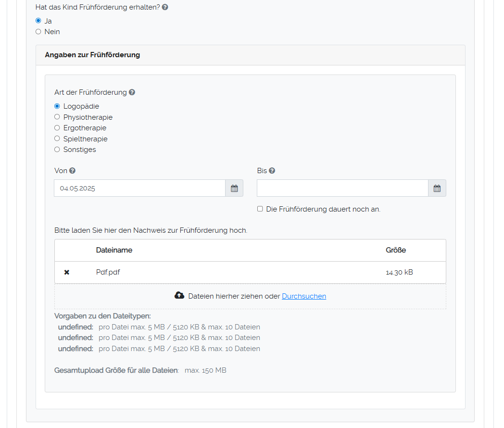Open calendar picker for Von date

click(x=234, y=189)
